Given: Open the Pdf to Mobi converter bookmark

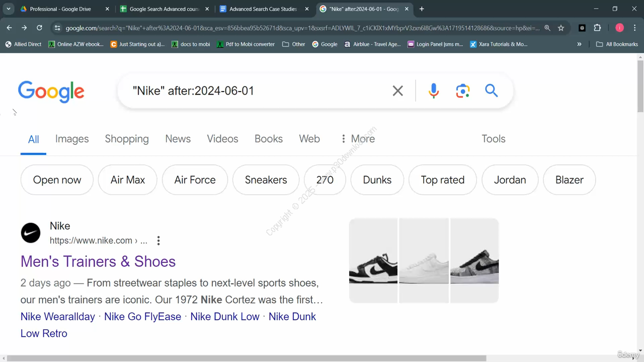Looking at the screenshot, I should tap(246, 44).
